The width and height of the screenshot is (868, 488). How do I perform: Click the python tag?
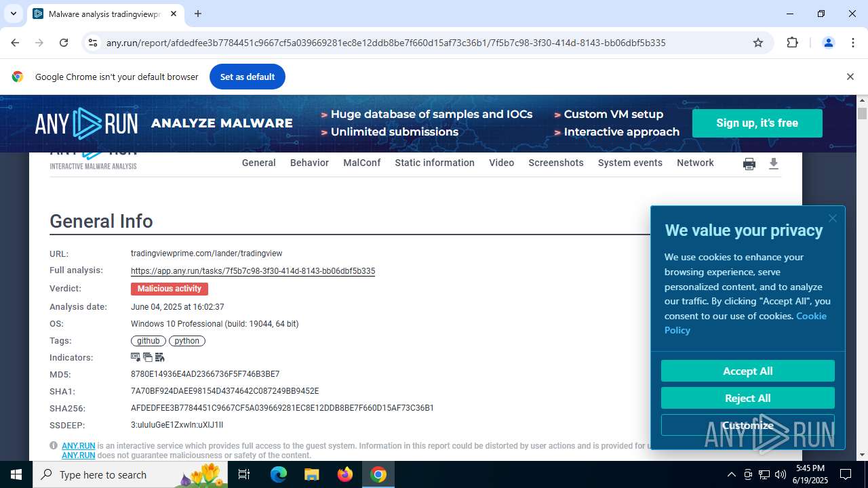pos(187,341)
